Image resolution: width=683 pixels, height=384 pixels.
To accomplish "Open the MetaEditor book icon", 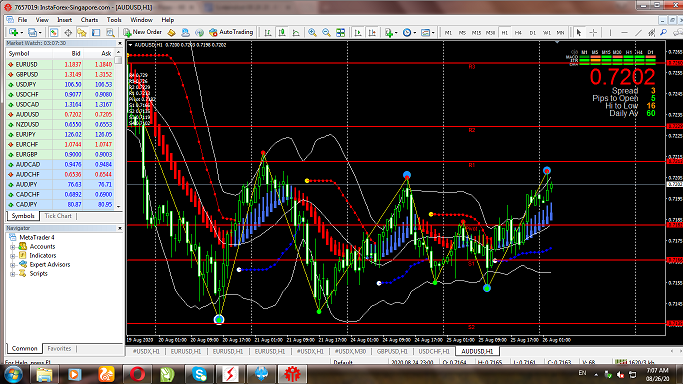I will pyautogui.click(x=172, y=33).
